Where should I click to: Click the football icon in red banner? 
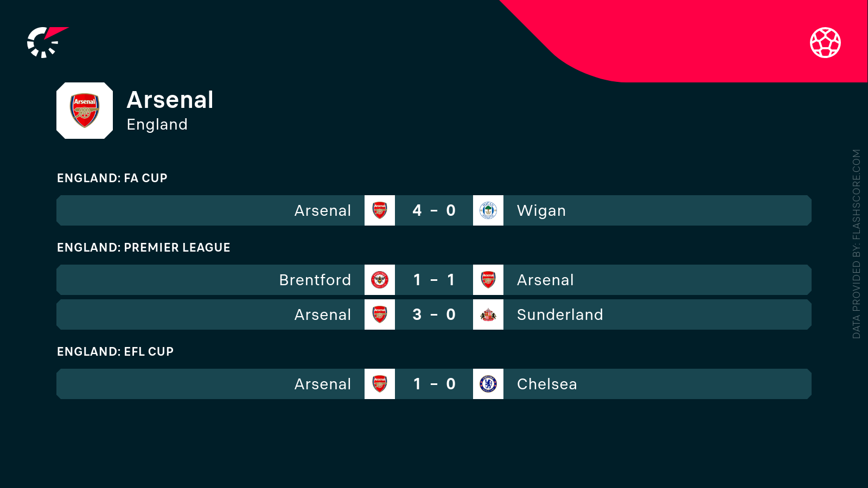(x=825, y=42)
